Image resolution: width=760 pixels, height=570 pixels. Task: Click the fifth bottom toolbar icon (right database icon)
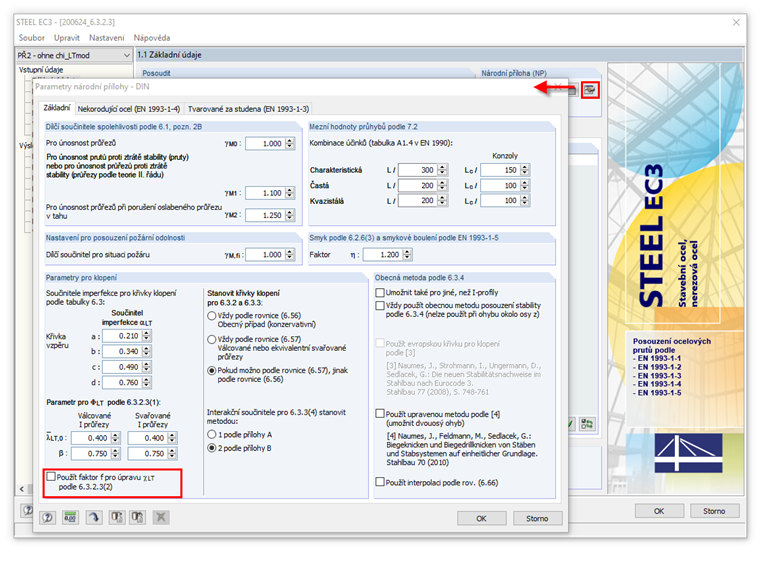point(138,517)
